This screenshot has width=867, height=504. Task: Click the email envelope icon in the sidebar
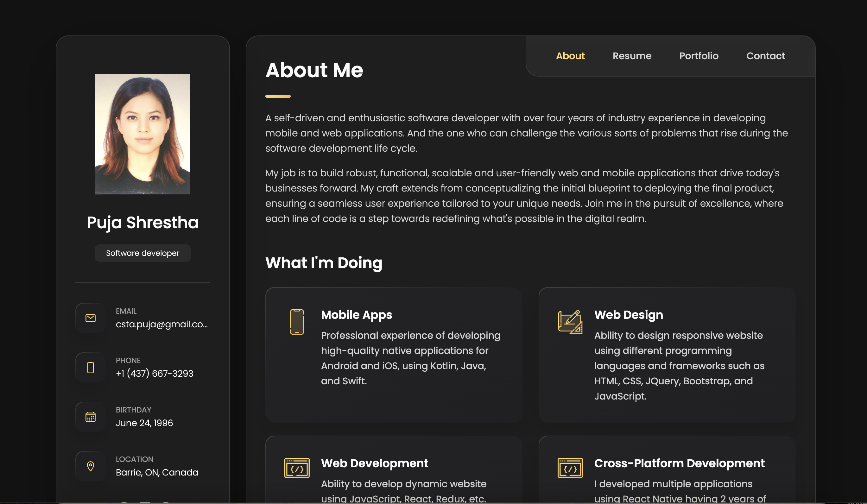tap(90, 318)
